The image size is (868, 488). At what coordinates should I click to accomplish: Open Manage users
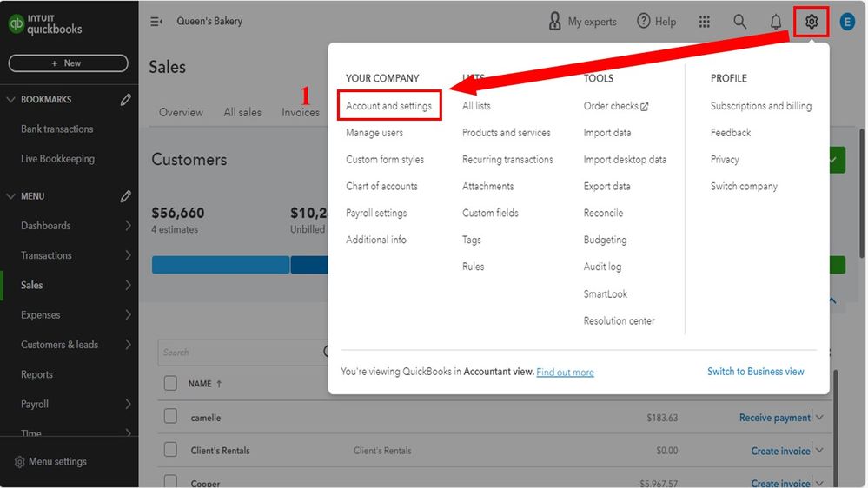pyautogui.click(x=374, y=133)
